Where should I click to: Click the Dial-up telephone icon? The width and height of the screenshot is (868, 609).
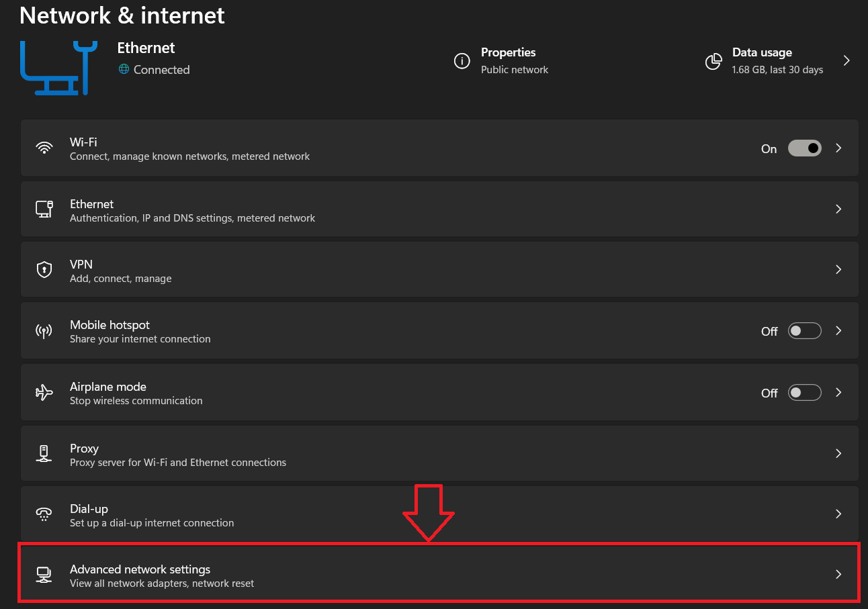coord(44,514)
